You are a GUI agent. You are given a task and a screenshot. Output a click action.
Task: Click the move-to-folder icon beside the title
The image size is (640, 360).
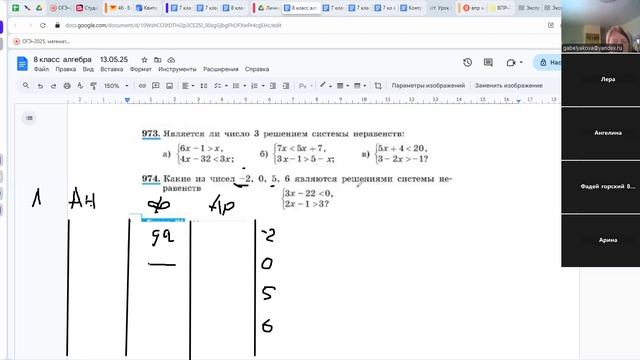click(x=158, y=60)
